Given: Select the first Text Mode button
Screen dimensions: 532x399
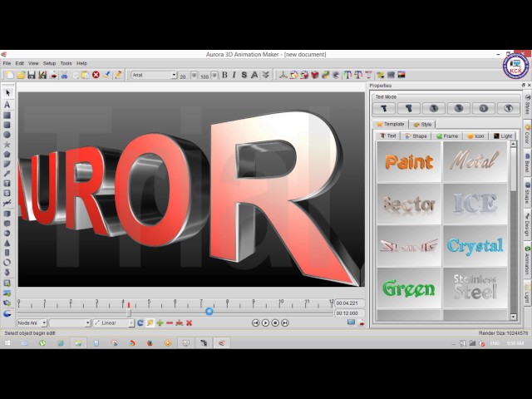Looking at the screenshot, I should (384, 108).
